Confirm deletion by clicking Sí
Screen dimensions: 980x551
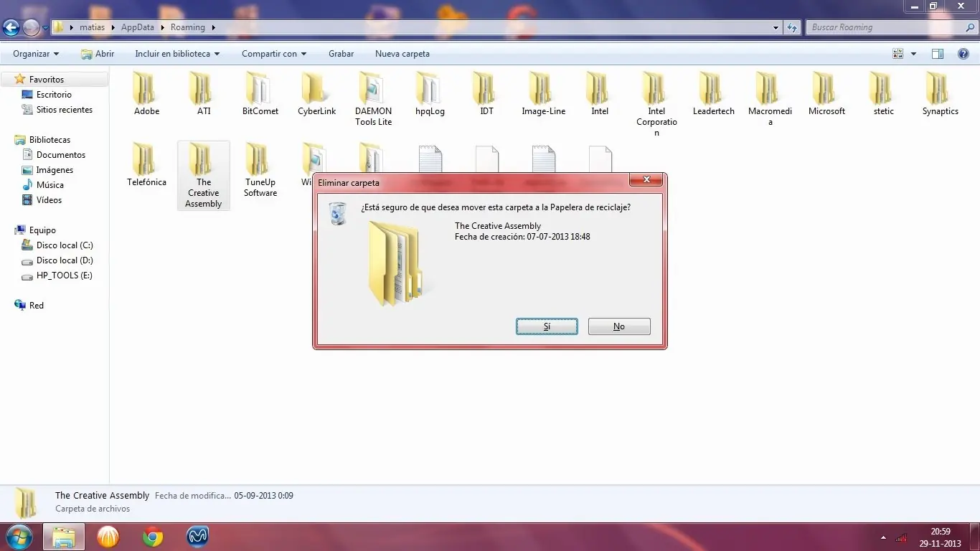point(547,326)
